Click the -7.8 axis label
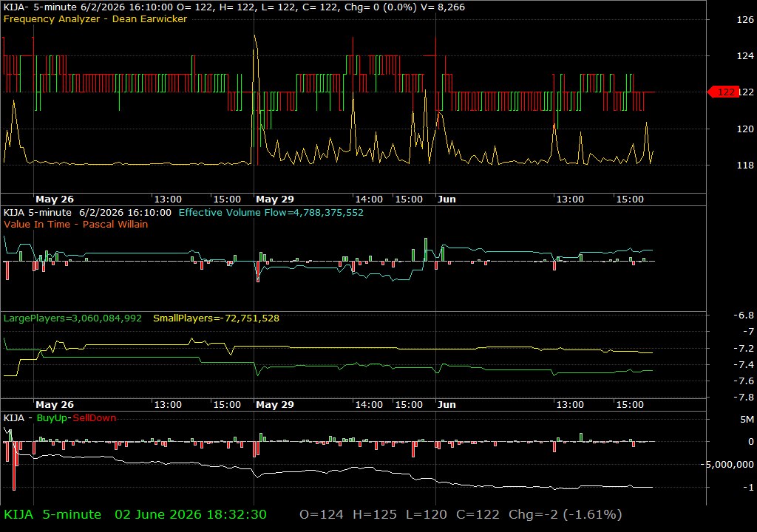The width and height of the screenshot is (757, 532). tap(744, 398)
